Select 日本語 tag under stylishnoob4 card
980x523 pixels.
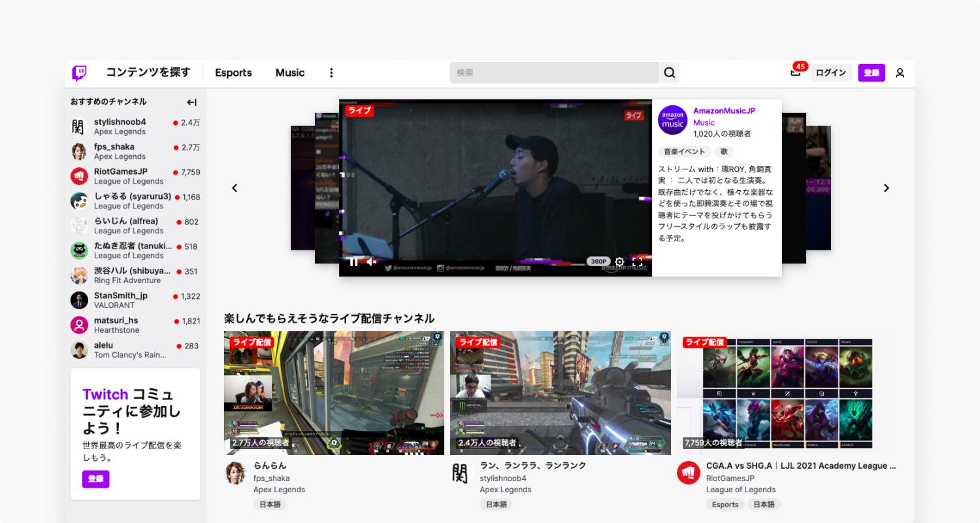496,504
